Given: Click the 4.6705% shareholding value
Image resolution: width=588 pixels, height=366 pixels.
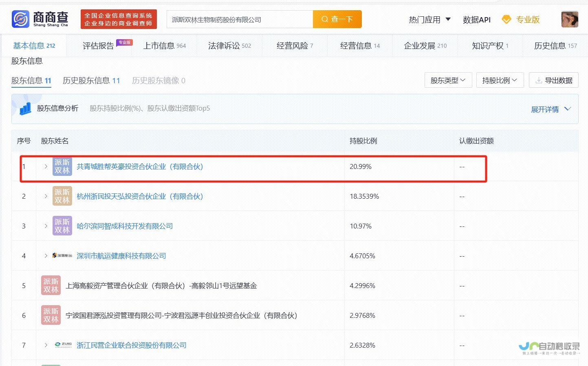Looking at the screenshot, I should pyautogui.click(x=362, y=256).
